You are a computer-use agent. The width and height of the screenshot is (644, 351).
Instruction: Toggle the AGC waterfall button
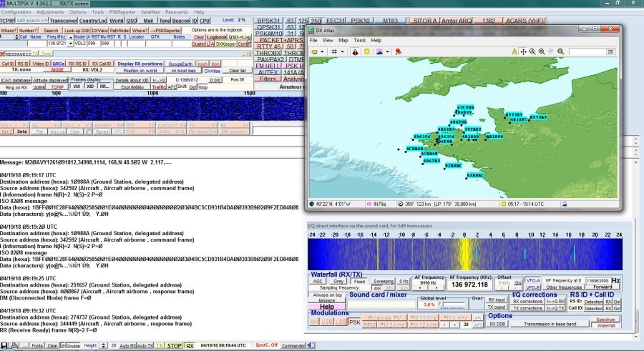(318, 281)
